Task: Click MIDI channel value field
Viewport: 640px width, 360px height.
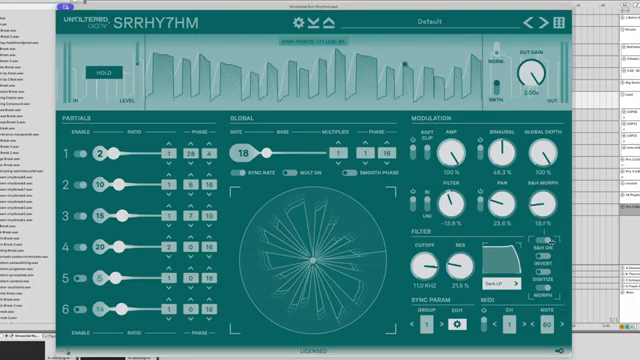Action: click(x=509, y=324)
